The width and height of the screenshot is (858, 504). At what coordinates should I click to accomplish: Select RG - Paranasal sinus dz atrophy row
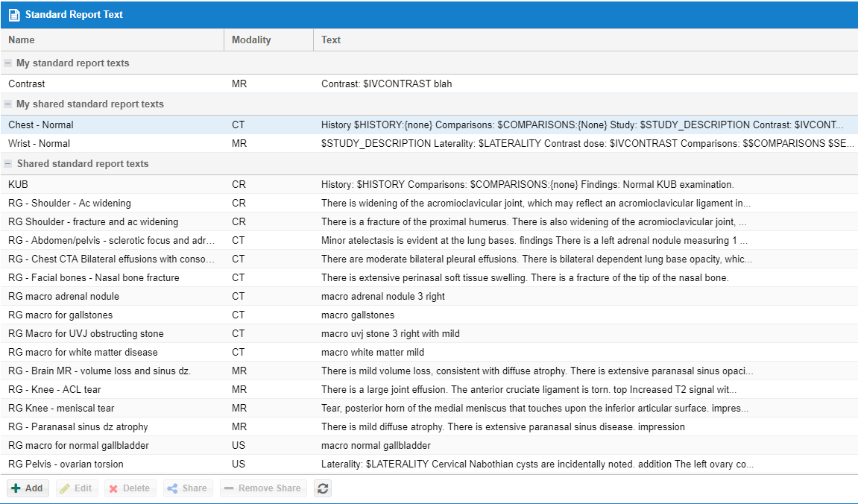click(x=429, y=426)
